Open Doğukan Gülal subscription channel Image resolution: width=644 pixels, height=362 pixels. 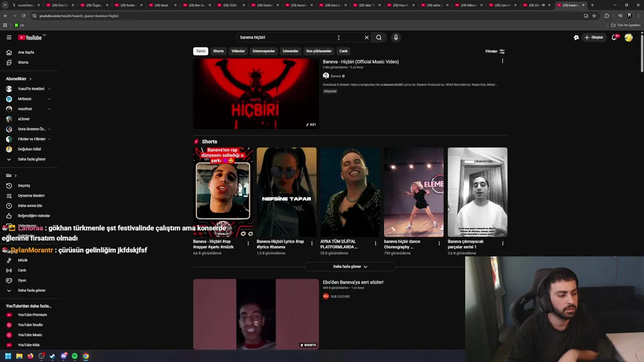[x=29, y=149]
